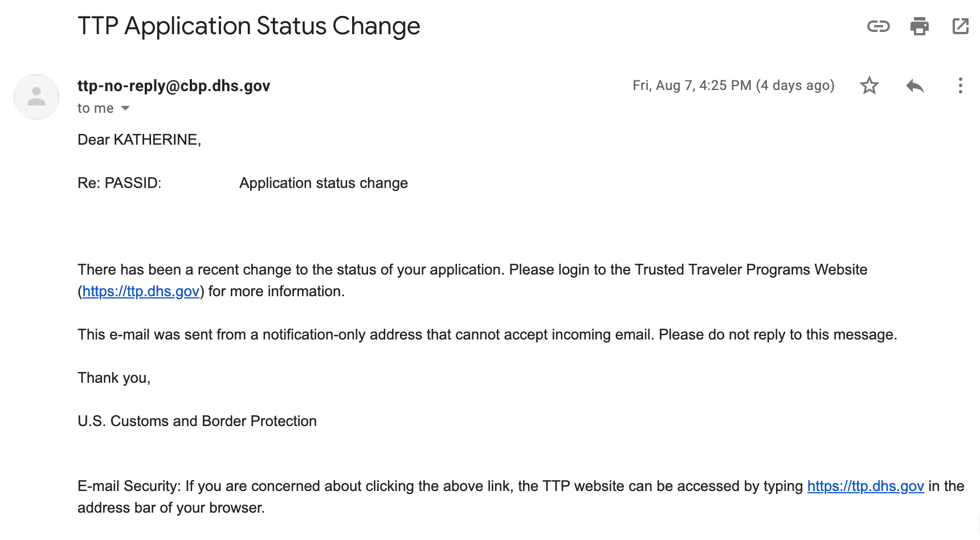Open the first https://ttp.dhs.gov link in parentheses
This screenshot has height=540, width=980.
point(141,292)
